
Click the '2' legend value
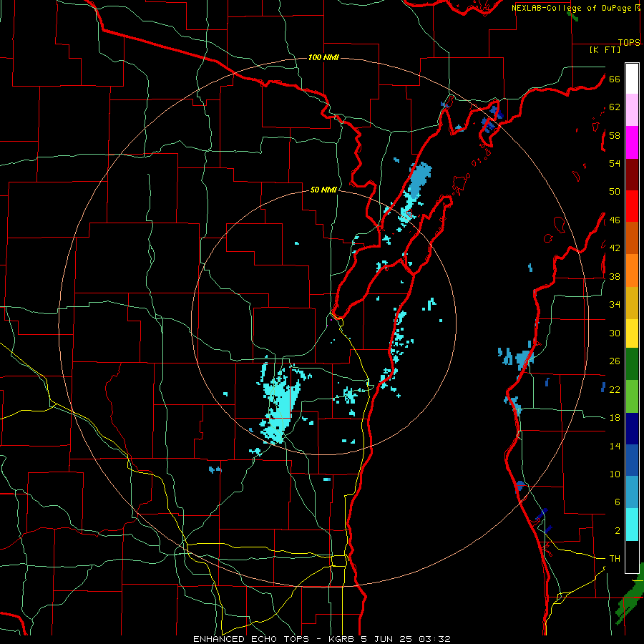[617, 531]
